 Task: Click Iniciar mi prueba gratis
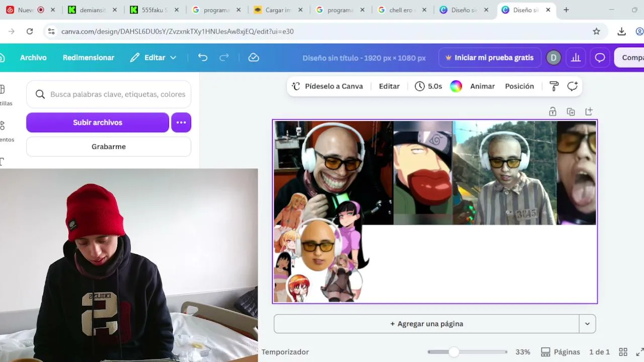490,58
